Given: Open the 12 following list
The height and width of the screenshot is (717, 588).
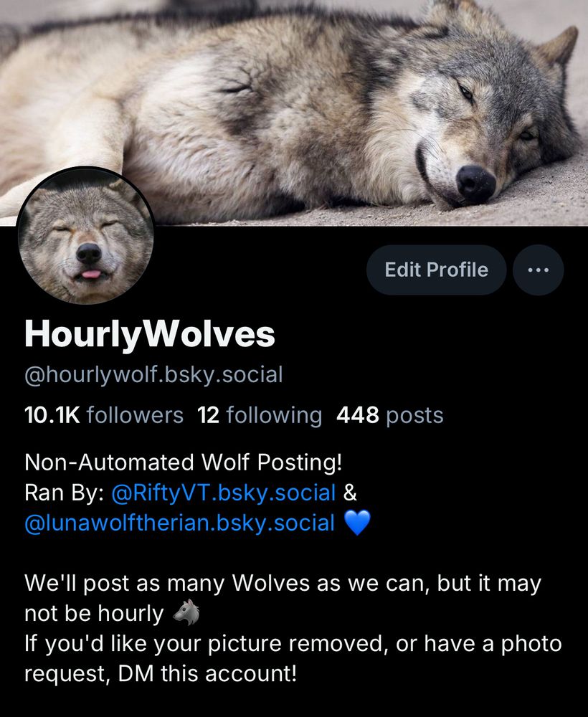Looking at the screenshot, I should 260,415.
